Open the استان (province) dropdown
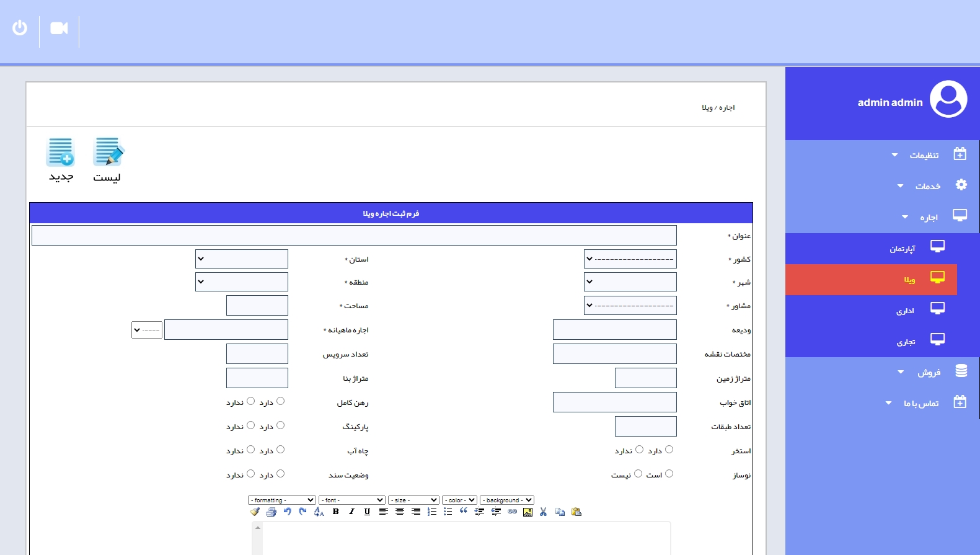The width and height of the screenshot is (980, 555). [x=241, y=259]
